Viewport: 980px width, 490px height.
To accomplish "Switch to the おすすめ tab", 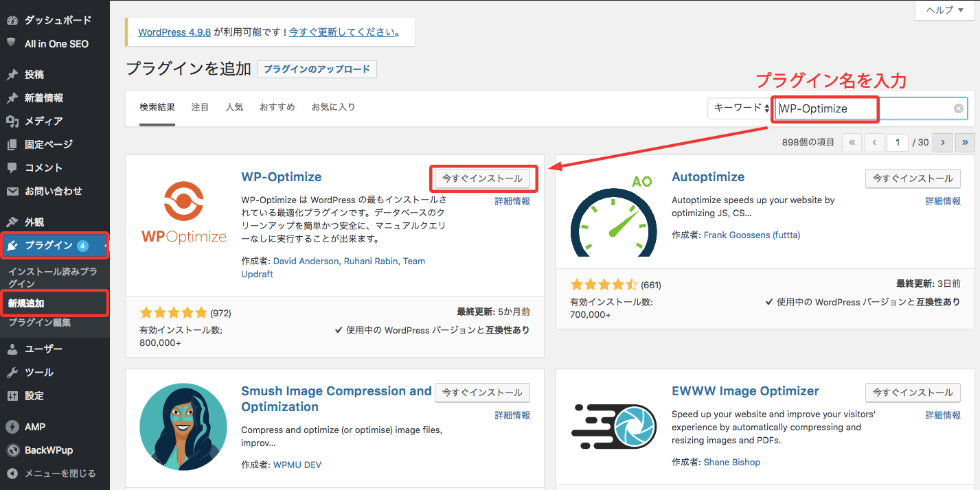I will pyautogui.click(x=277, y=107).
